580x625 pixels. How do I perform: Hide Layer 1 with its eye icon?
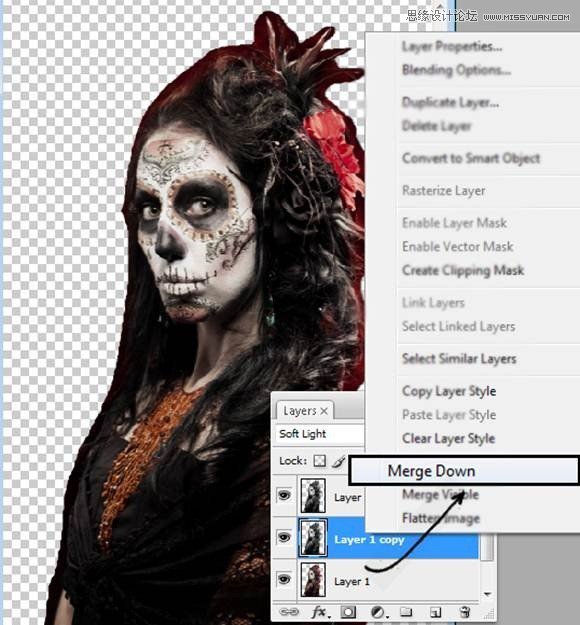pos(284,579)
